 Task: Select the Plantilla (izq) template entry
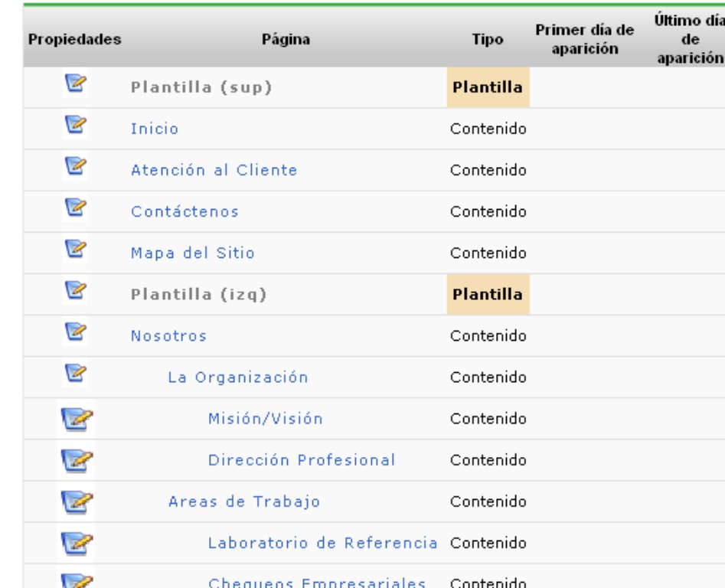[199, 295]
